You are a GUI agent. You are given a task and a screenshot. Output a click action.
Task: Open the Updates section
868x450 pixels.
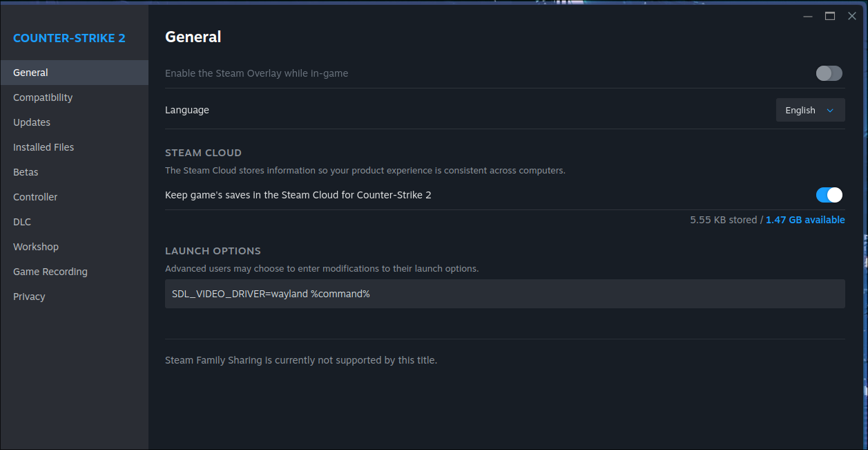click(74, 122)
